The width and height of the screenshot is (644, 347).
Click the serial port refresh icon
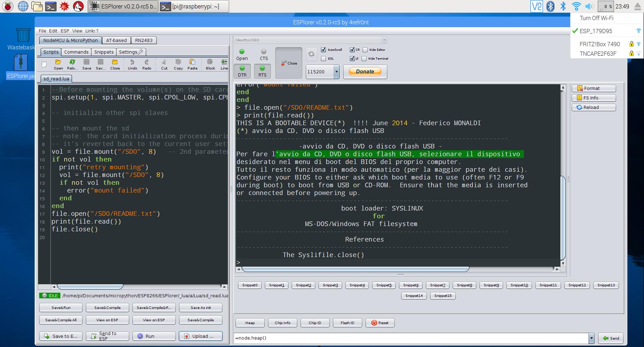point(311,54)
